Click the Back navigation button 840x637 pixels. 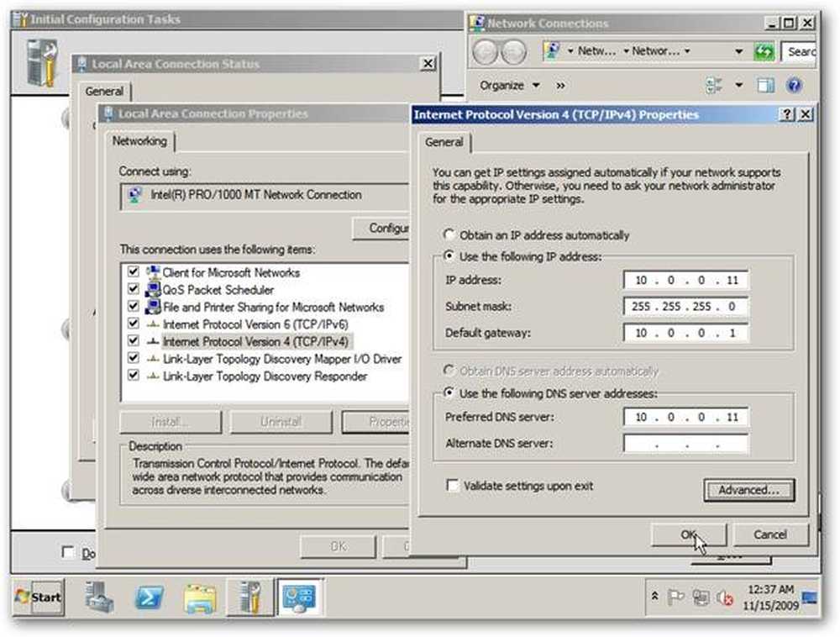pos(486,52)
